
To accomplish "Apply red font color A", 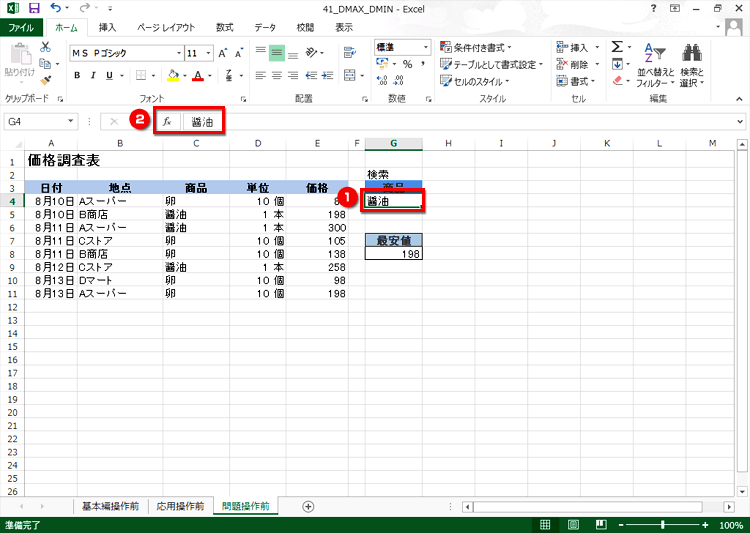I will [198, 76].
